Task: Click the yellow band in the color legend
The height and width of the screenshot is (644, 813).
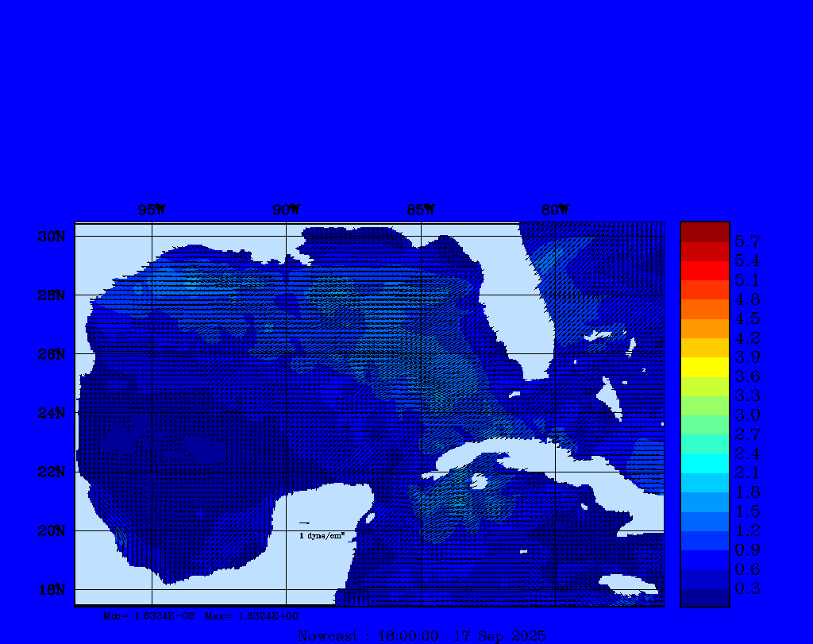Action: coord(704,367)
